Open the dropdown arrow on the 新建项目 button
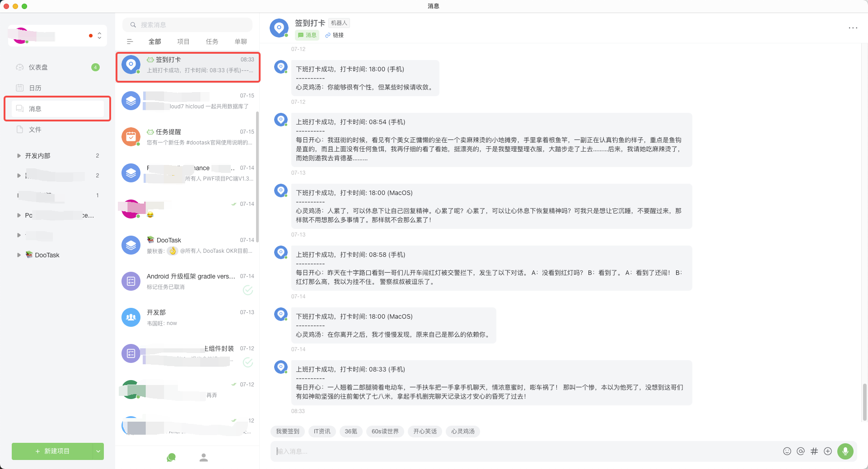 [98, 451]
